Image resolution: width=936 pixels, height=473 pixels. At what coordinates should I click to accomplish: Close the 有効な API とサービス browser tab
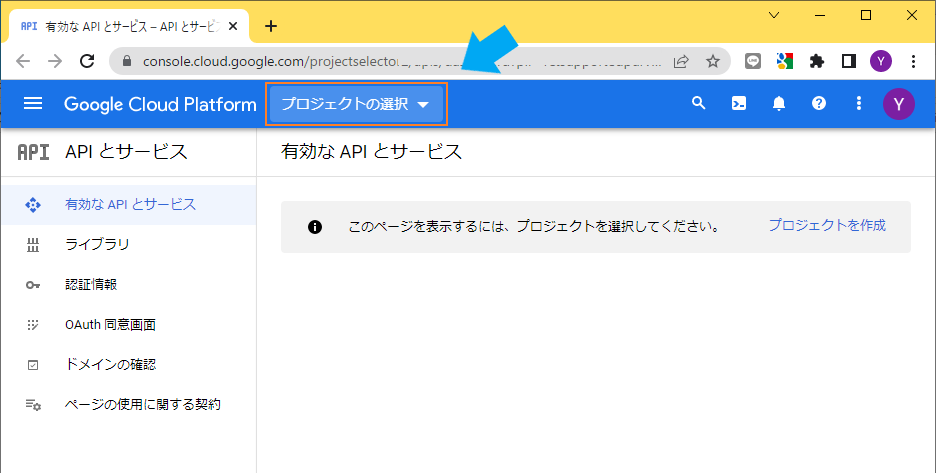click(x=233, y=26)
